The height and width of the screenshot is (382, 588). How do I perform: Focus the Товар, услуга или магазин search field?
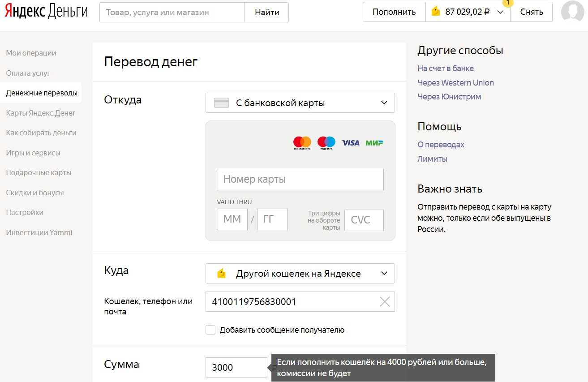[x=172, y=12]
